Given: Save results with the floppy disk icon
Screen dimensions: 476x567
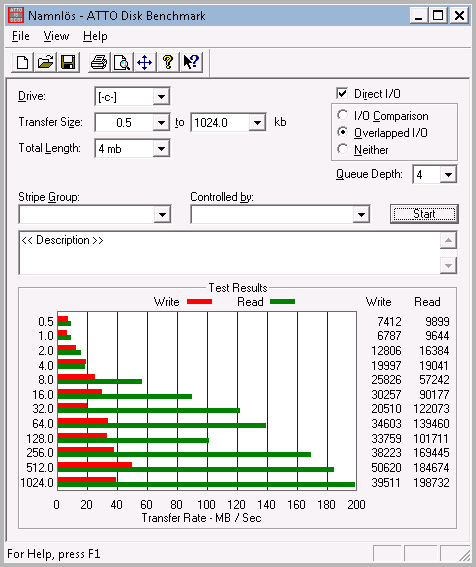Looking at the screenshot, I should click(x=68, y=62).
